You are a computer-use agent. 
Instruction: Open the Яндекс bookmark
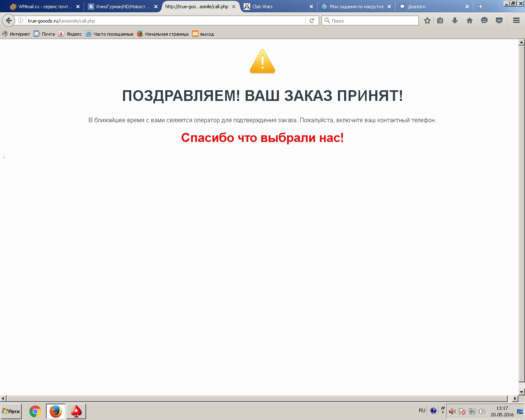(x=70, y=34)
